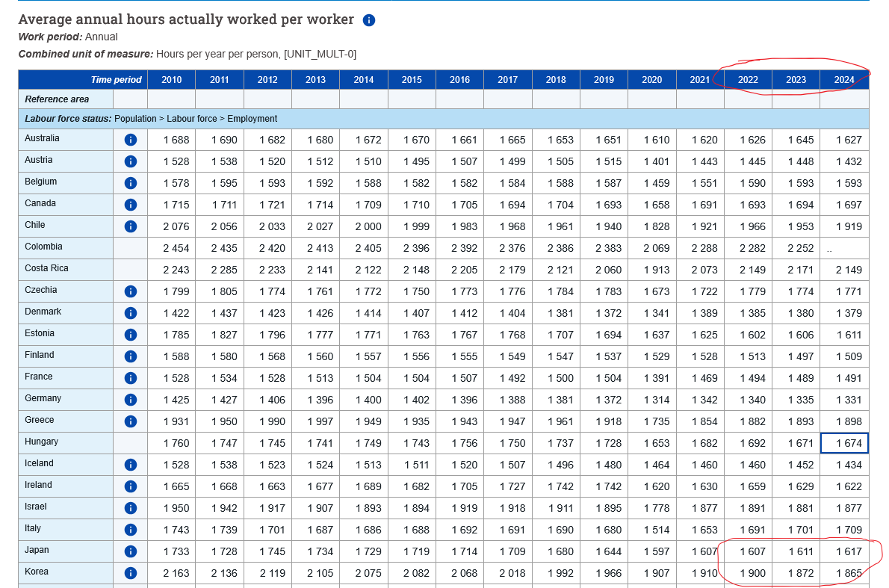Show the info note for Japan
The width and height of the screenshot is (889, 588).
pyautogui.click(x=131, y=551)
